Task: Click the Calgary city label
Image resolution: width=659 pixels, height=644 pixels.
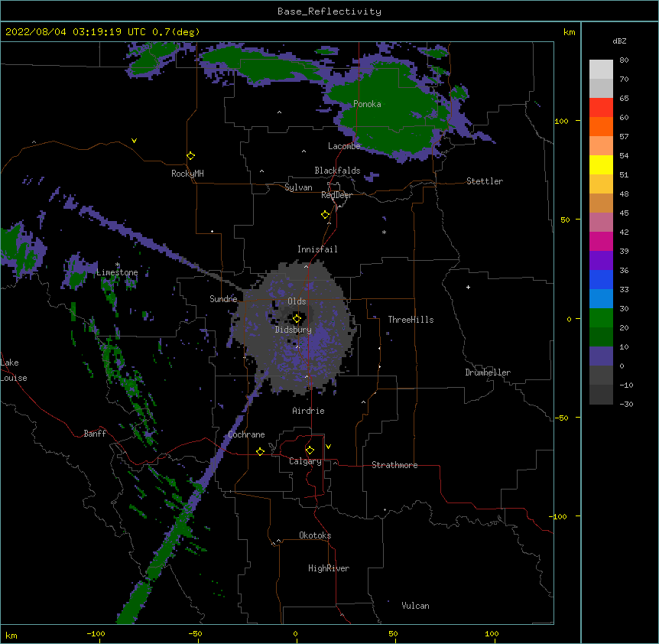Action: pyautogui.click(x=306, y=461)
